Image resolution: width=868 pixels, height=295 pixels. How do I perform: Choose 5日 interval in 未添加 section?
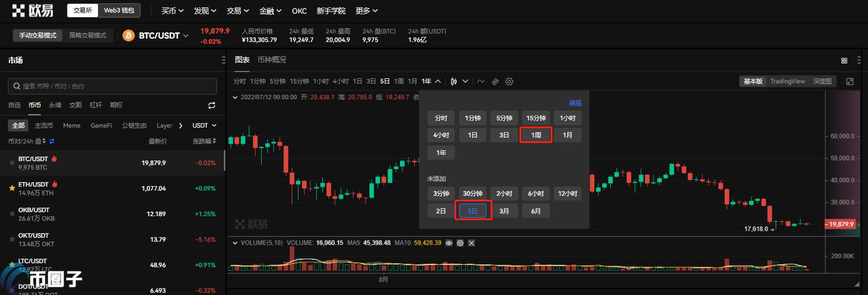(473, 210)
